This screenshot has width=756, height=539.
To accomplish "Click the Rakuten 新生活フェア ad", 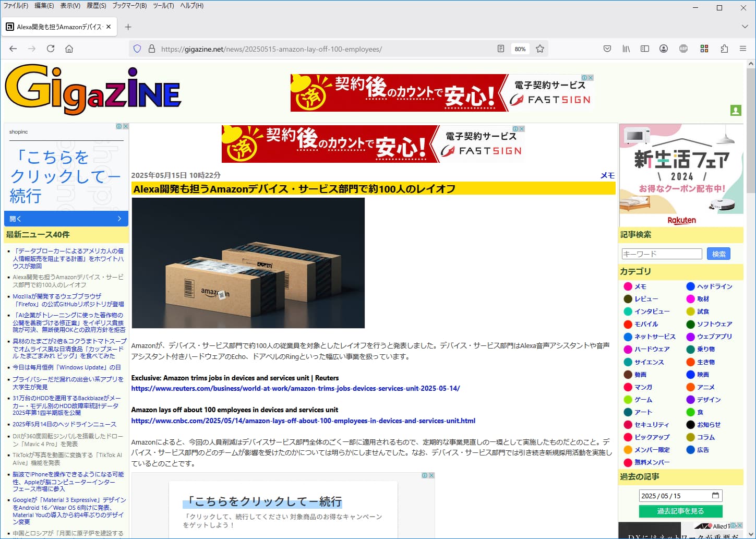I will pos(681,175).
